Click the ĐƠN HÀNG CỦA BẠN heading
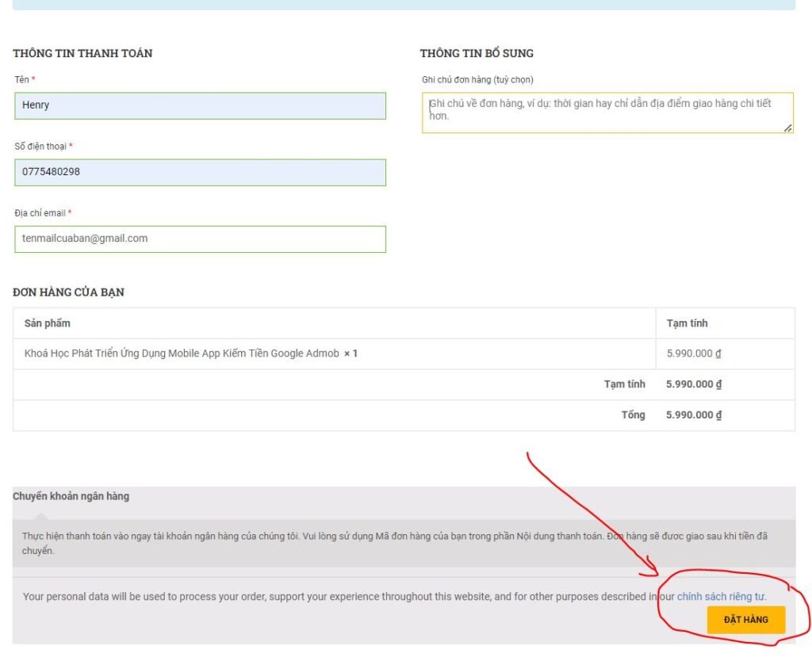This screenshot has height=661, width=812. click(68, 292)
